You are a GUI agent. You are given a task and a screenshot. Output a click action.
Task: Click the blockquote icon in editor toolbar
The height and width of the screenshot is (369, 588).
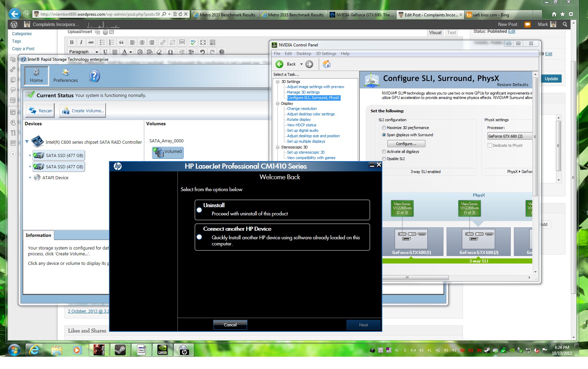(x=121, y=42)
